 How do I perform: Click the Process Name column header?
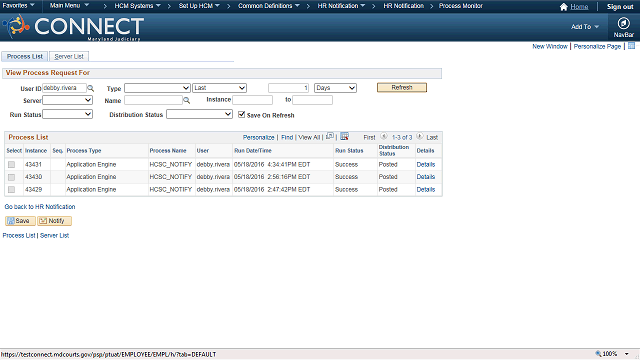point(168,151)
